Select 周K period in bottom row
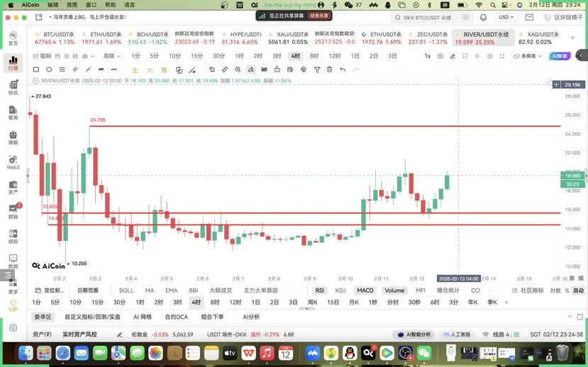588x367 pixels. tap(312, 303)
